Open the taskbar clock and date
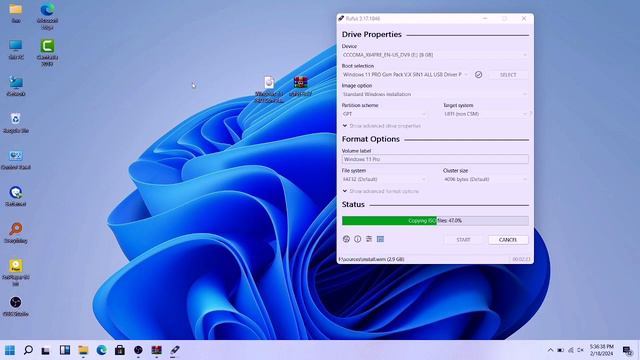Viewport: 640px width, 360px height. [601, 350]
